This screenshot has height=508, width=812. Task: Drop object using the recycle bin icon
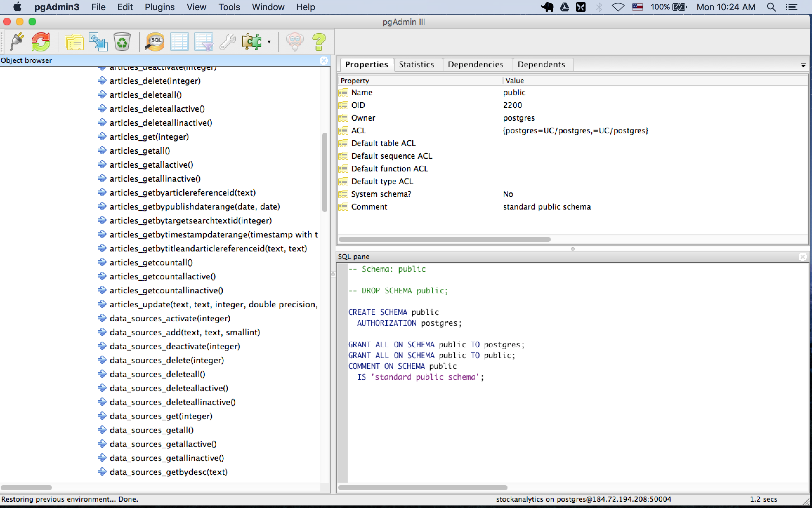click(x=122, y=42)
